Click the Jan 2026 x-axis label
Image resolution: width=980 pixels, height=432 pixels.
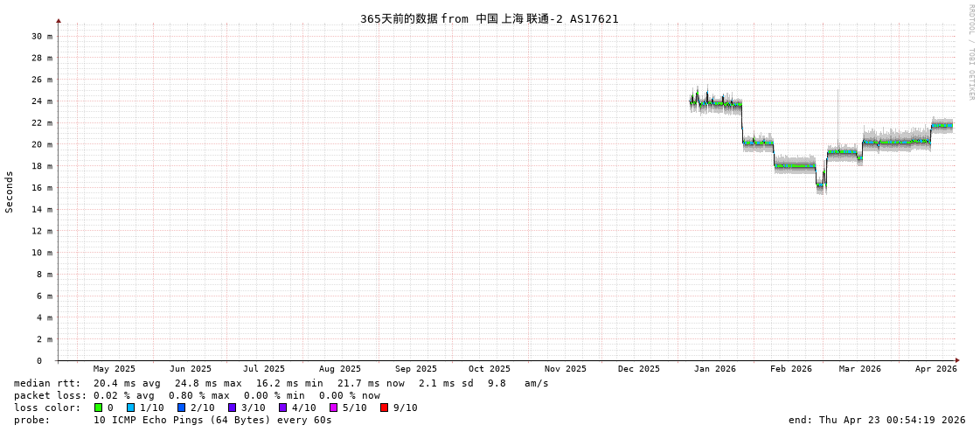pos(714,369)
